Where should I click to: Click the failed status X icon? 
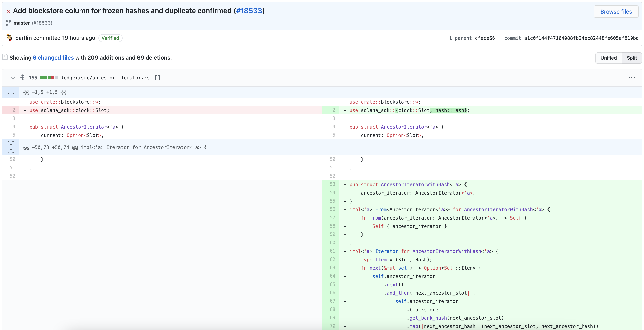tap(8, 11)
